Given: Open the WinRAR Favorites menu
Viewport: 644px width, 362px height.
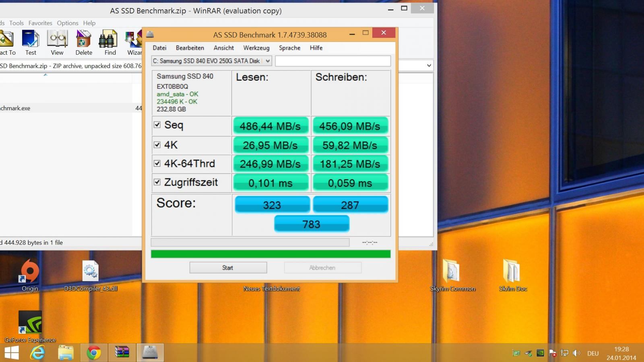Looking at the screenshot, I should tap(40, 23).
